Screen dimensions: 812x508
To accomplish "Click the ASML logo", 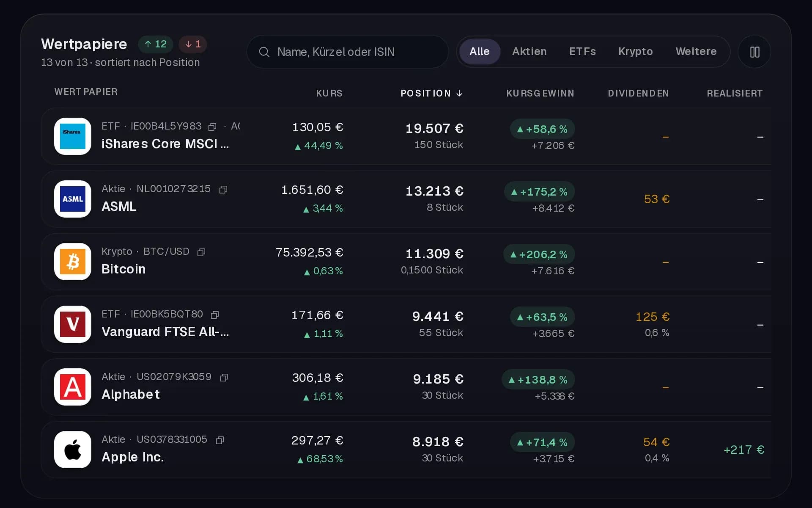I will 73,199.
